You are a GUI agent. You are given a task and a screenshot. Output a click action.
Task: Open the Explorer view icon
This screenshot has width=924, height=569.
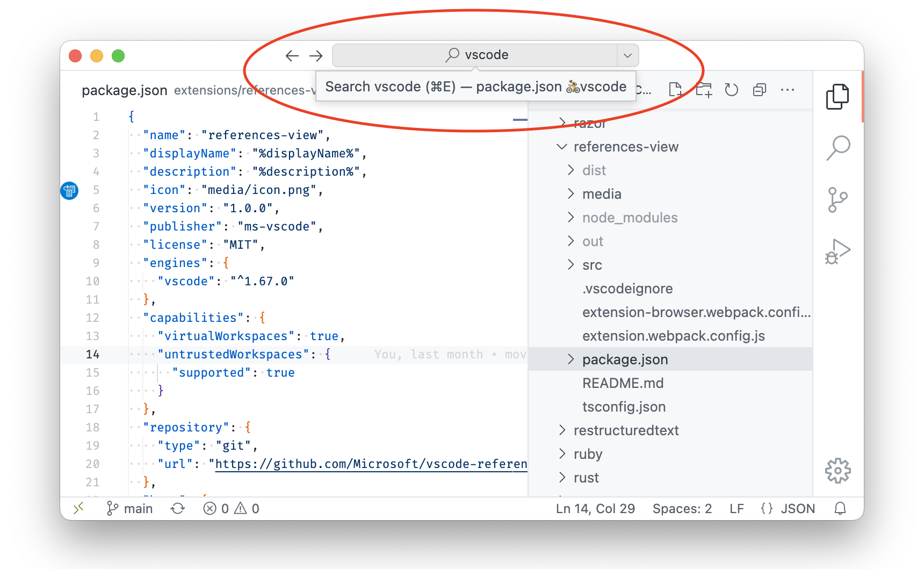[x=838, y=97]
